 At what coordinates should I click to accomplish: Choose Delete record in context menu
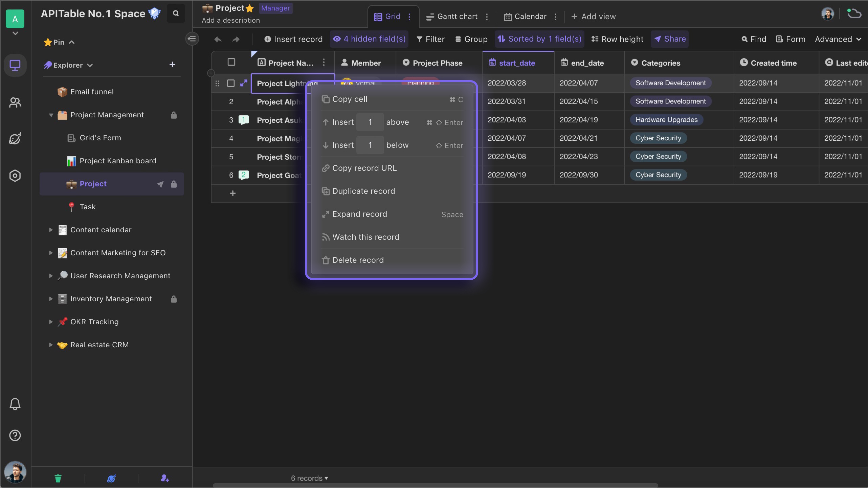(392, 260)
